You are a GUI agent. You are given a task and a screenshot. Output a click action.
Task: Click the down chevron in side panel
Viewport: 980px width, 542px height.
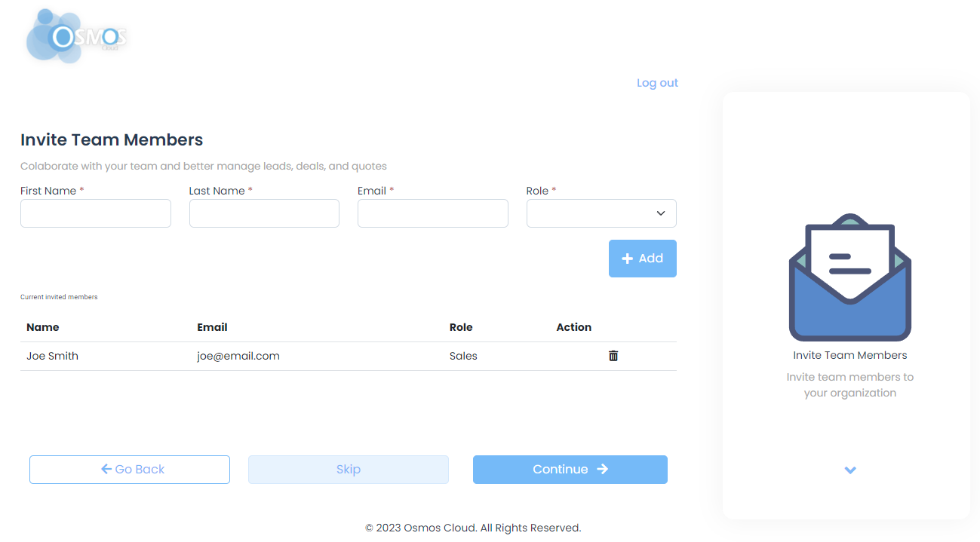pyautogui.click(x=850, y=470)
